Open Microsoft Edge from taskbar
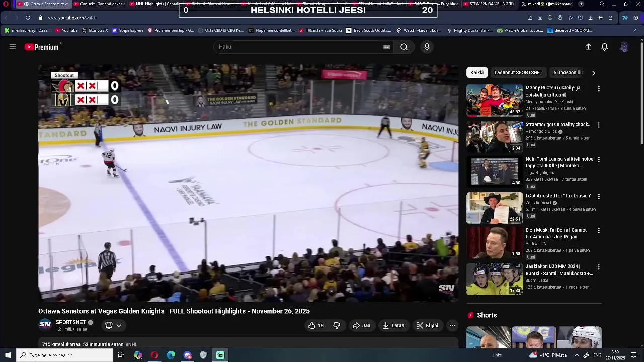The image size is (644, 362). pyautogui.click(x=171, y=355)
